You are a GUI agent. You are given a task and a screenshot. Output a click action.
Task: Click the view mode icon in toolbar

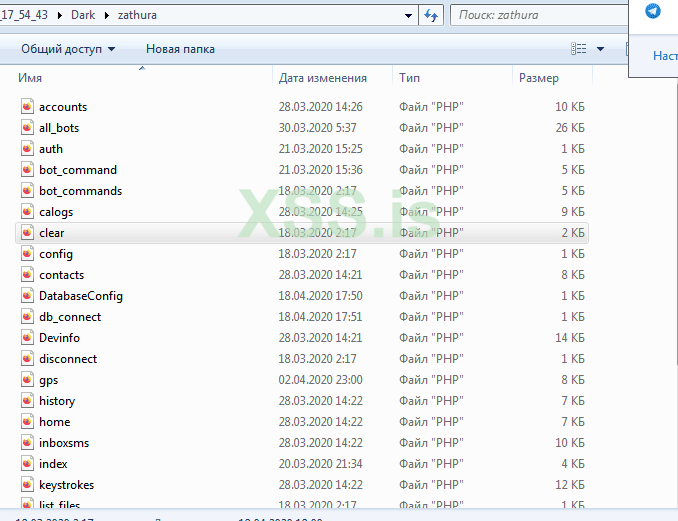coord(579,49)
